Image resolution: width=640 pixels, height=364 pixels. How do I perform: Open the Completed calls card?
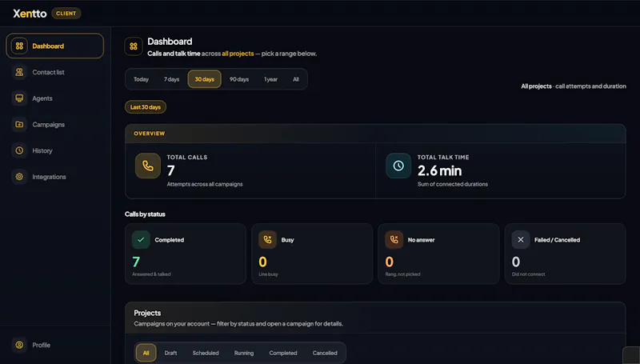[186, 254]
